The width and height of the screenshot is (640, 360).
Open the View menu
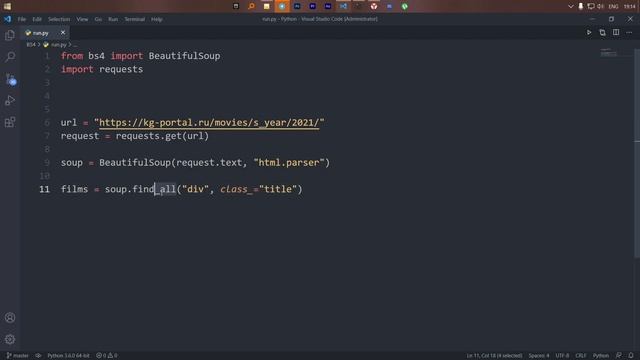(82, 19)
